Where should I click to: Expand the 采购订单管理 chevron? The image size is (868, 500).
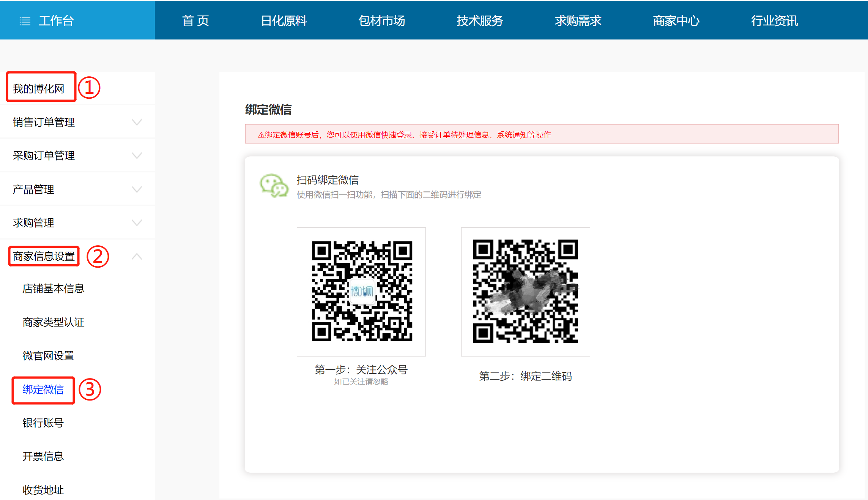[137, 155]
